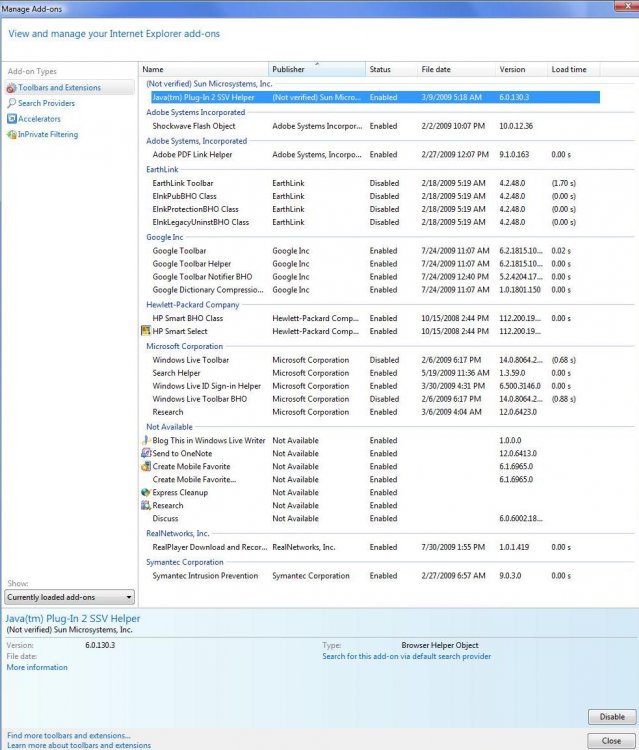Select the Java(tm) Plug-In 2 SSV Helper row

375,97
